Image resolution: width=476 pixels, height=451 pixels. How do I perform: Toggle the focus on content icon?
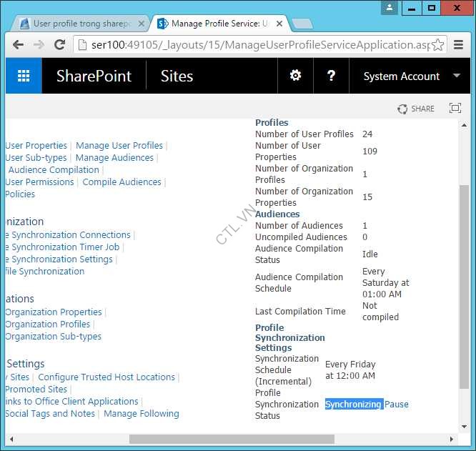(x=455, y=109)
